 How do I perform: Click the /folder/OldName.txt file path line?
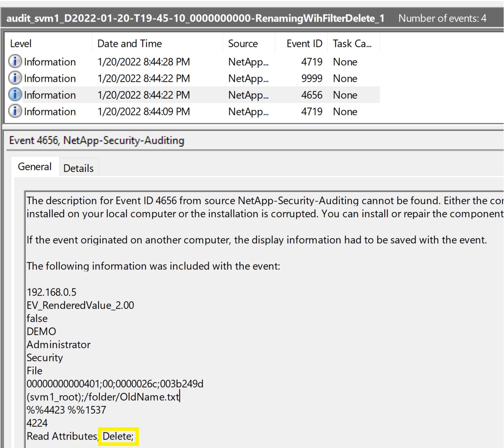click(x=103, y=397)
